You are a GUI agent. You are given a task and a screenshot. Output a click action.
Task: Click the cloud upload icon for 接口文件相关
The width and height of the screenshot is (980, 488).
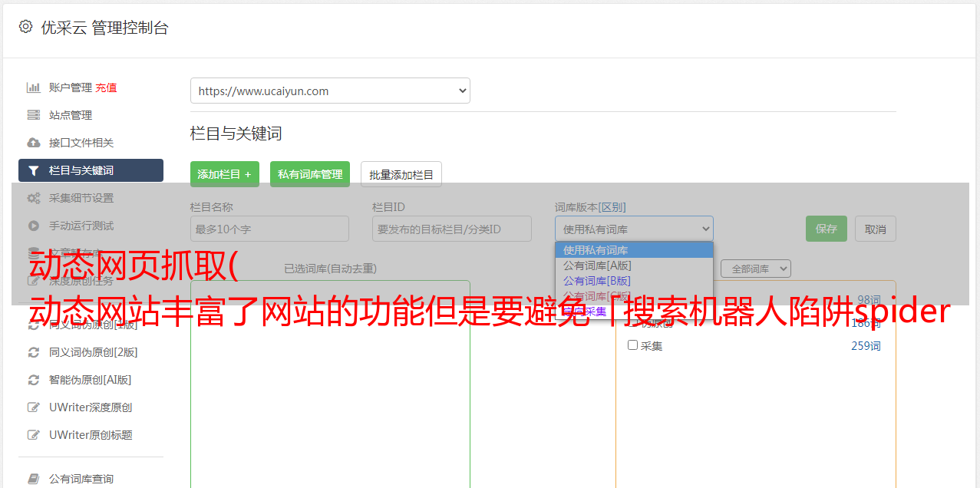(34, 143)
